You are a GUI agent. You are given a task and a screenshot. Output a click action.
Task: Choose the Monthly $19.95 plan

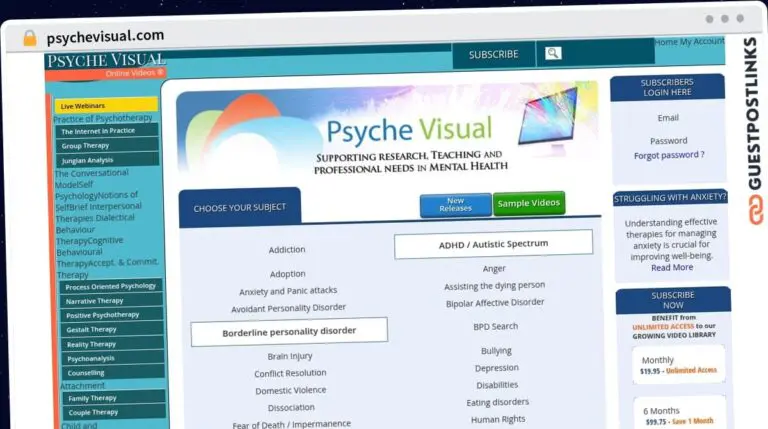point(678,365)
